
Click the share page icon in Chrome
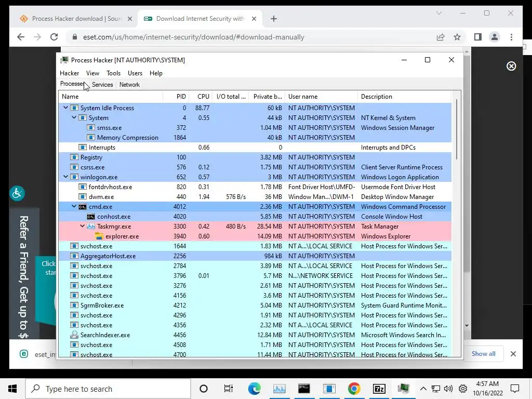coord(441,37)
